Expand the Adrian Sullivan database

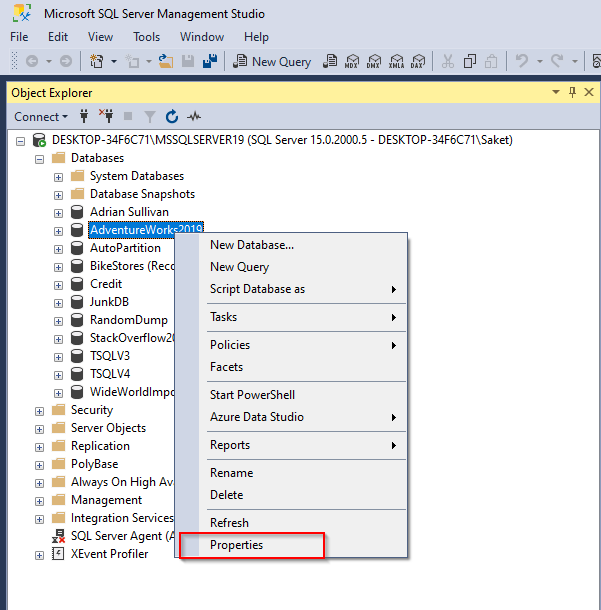tap(58, 213)
